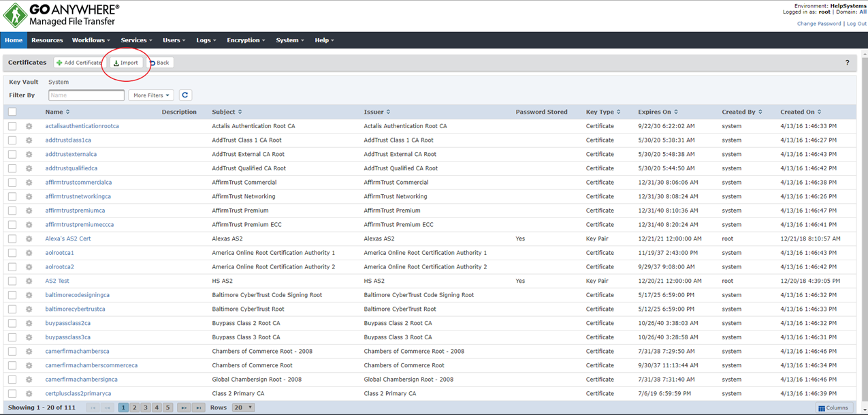Open the Workflows menu dropdown
868x415 pixels.
click(x=91, y=40)
